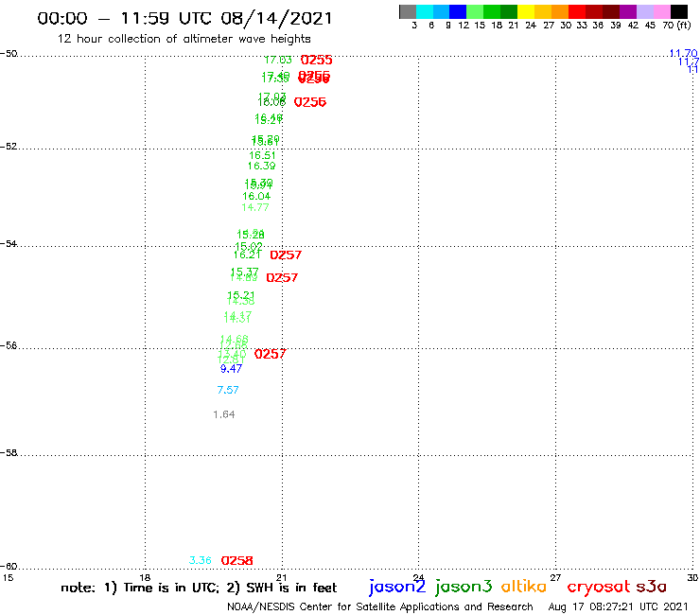Select the dark blue swatch in color bar
This screenshot has height=615, width=700.
coord(458,11)
